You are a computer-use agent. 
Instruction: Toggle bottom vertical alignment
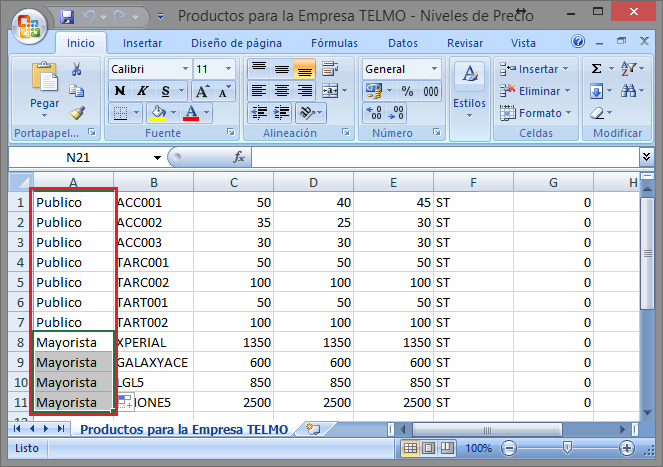click(304, 69)
